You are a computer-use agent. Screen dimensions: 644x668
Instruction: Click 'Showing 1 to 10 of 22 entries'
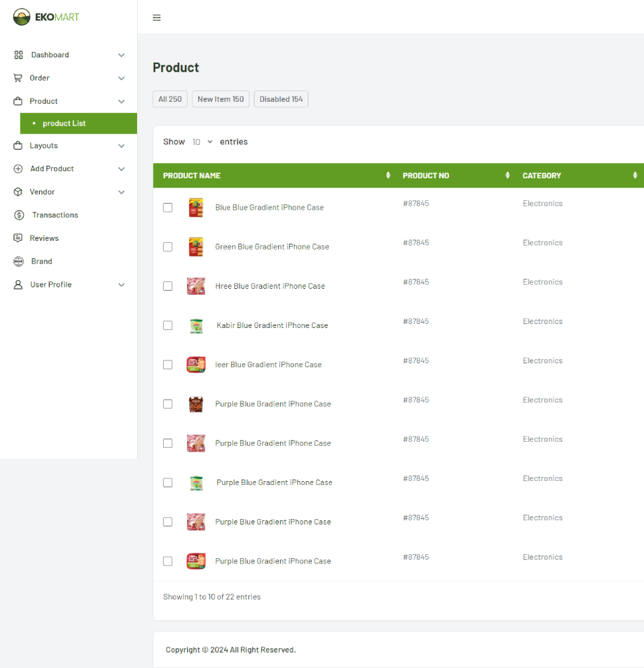(212, 597)
